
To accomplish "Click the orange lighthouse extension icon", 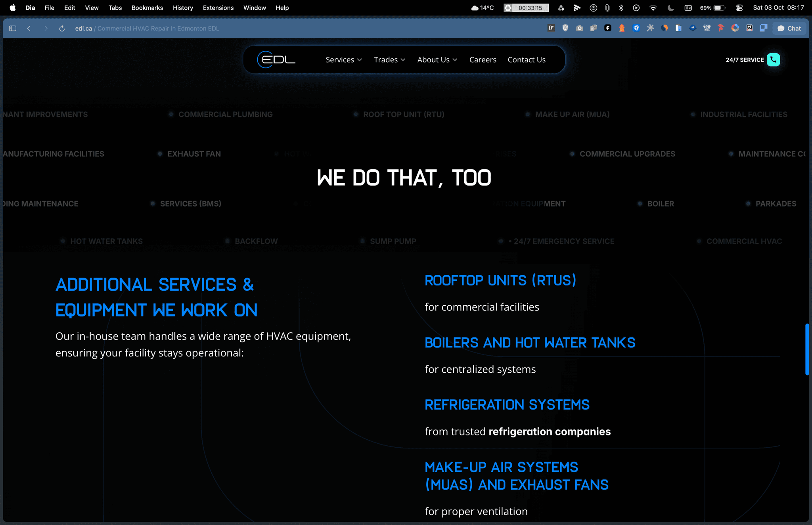I will click(x=622, y=28).
